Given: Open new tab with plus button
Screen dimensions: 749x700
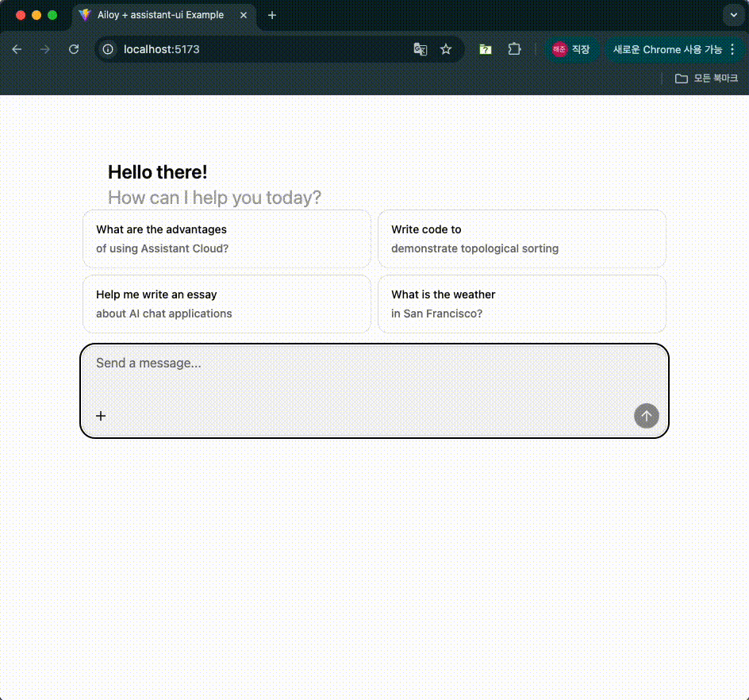Looking at the screenshot, I should [x=272, y=15].
